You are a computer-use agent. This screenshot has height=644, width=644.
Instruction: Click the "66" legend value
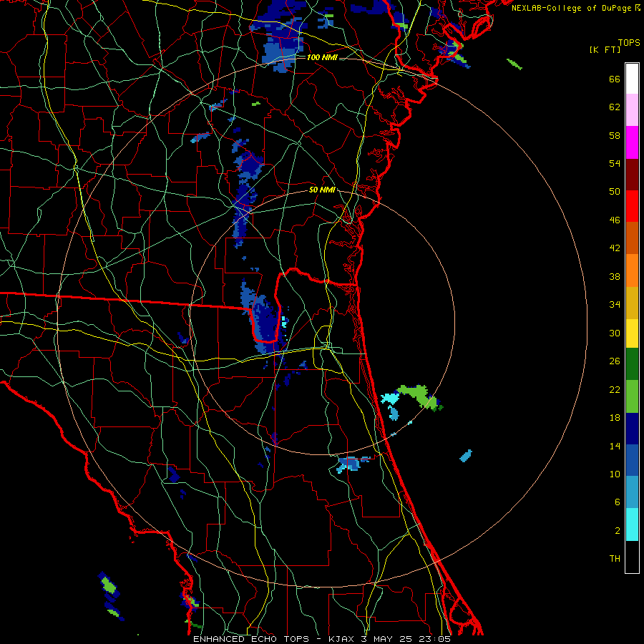tap(615, 79)
